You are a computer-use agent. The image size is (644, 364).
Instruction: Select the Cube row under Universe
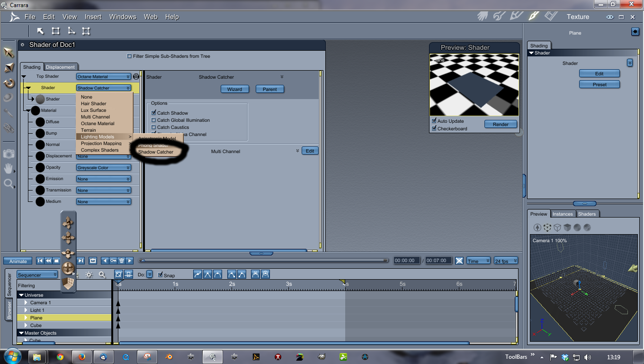coord(64,325)
